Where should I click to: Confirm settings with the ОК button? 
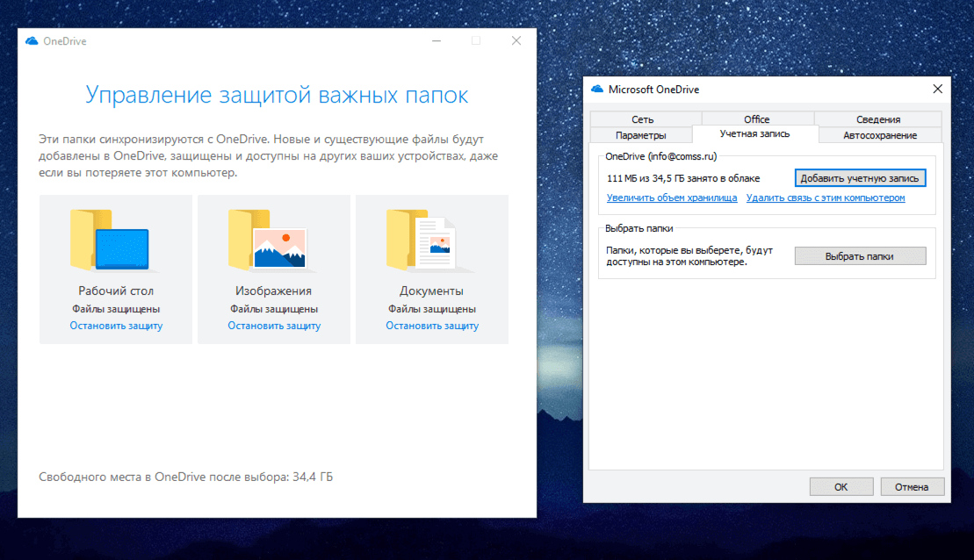841,486
